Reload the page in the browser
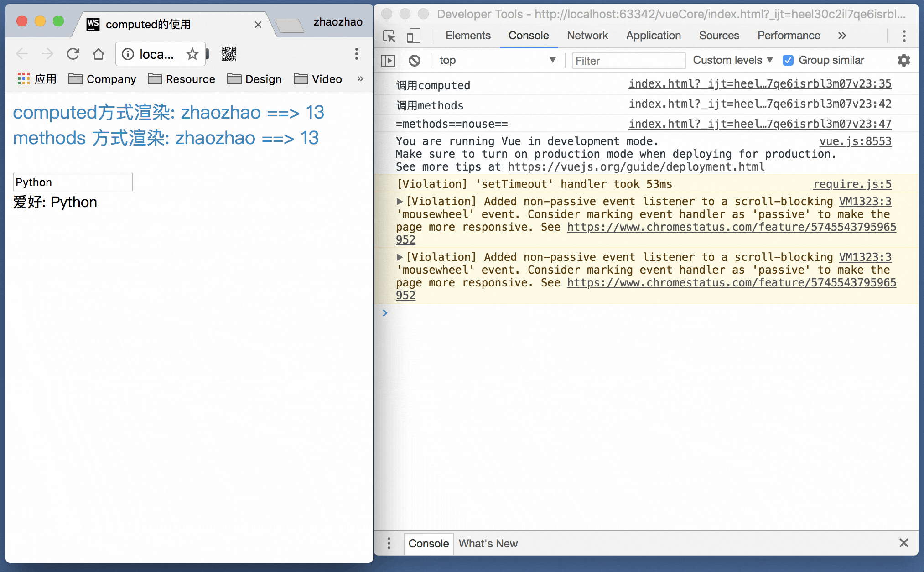The image size is (924, 572). tap(73, 54)
